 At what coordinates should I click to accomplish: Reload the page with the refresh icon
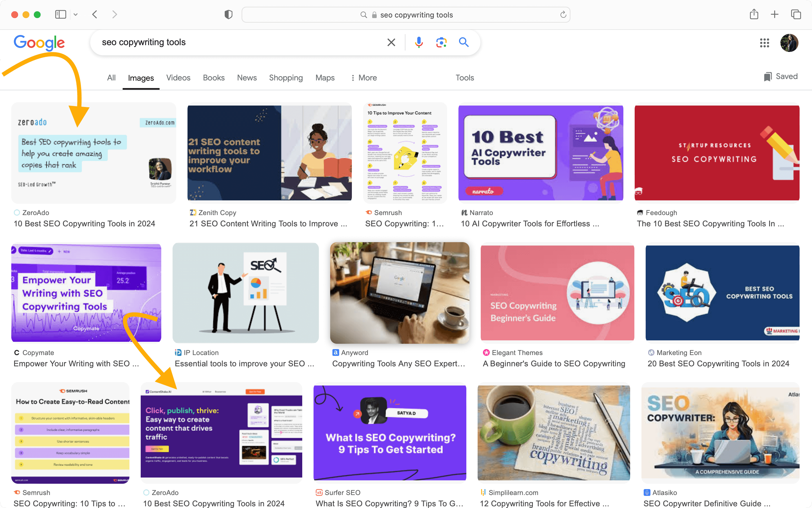click(x=563, y=14)
